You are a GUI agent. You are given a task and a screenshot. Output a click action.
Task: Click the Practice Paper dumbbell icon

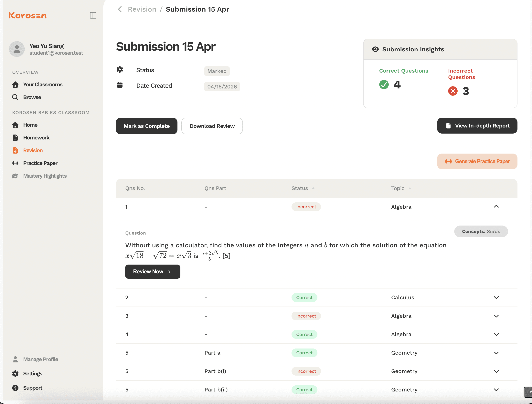[x=15, y=163]
